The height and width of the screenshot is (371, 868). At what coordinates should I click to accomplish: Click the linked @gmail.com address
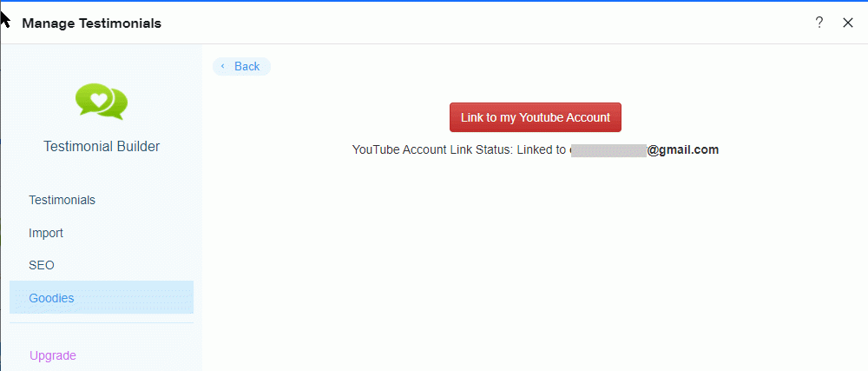tap(644, 149)
